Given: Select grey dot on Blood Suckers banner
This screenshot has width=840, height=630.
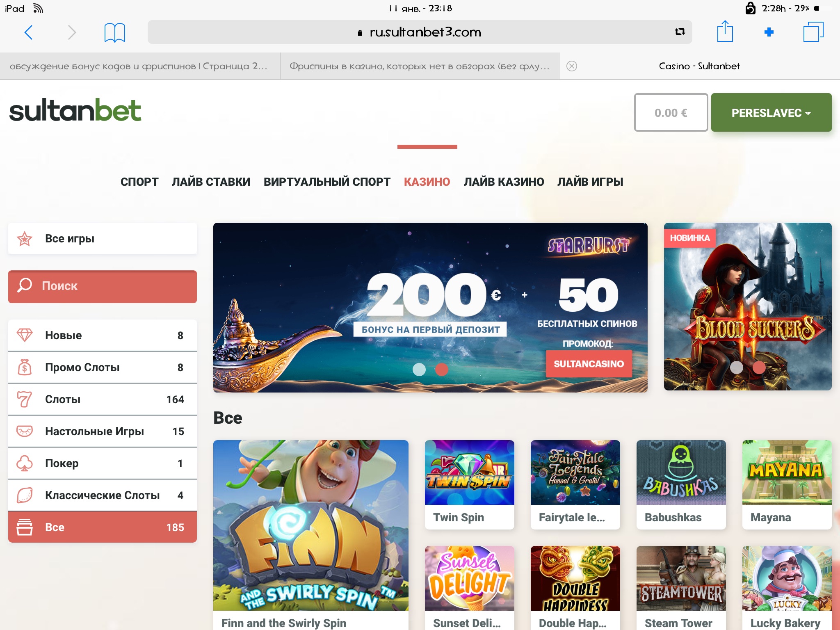Looking at the screenshot, I should click(x=737, y=367).
